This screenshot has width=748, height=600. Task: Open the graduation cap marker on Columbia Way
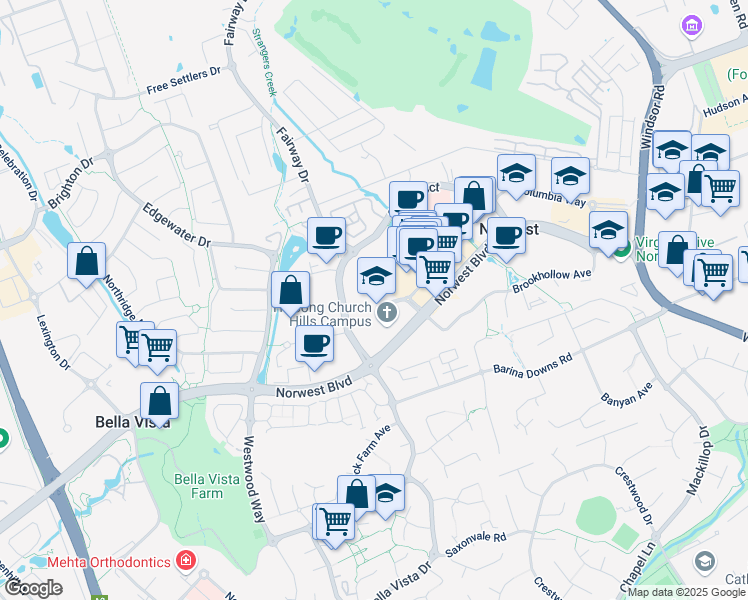coord(570,180)
